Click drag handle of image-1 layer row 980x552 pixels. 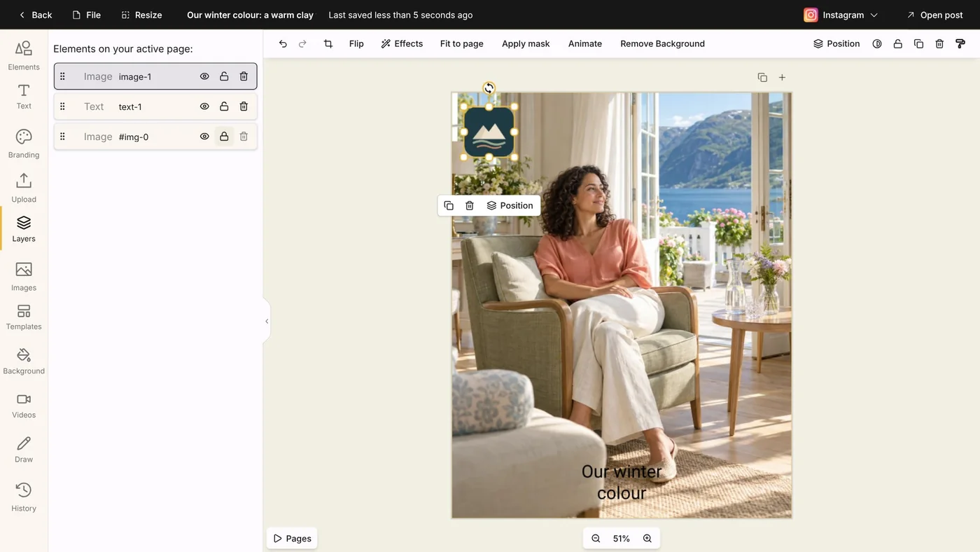(x=62, y=76)
